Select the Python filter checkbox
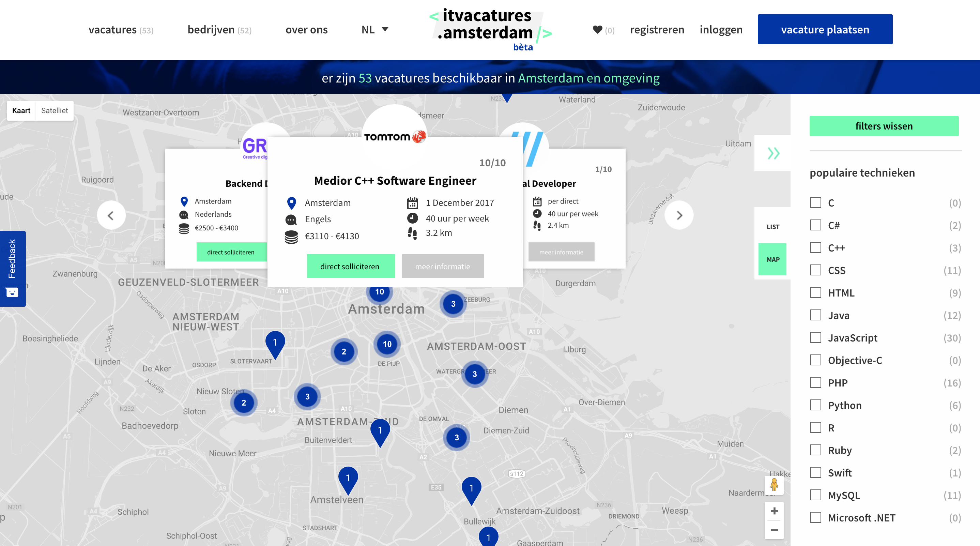This screenshot has width=980, height=546. tap(815, 405)
